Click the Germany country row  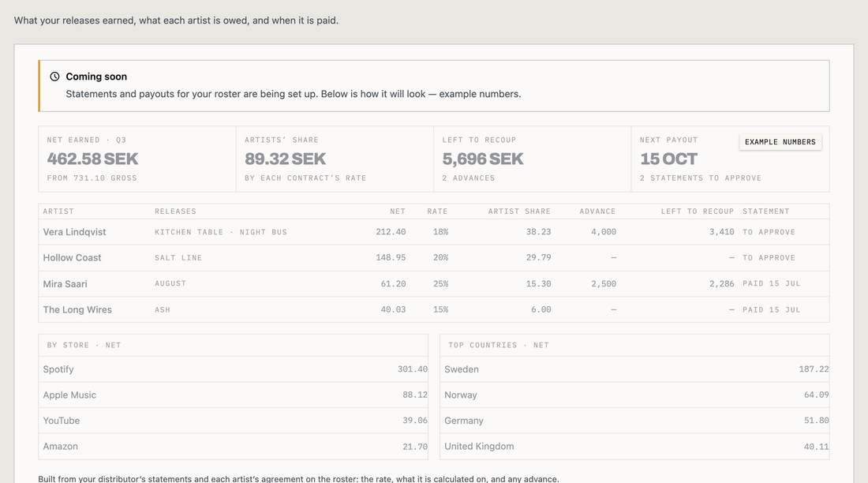click(x=634, y=421)
